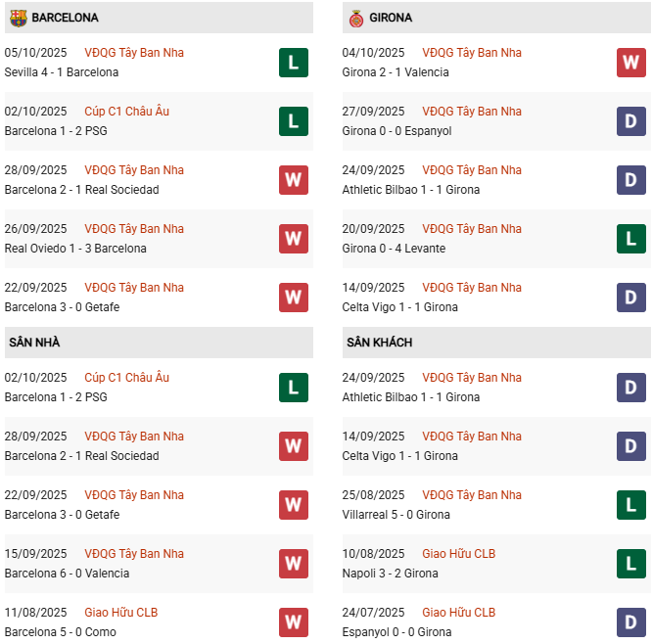Select the Celta Vigo 1 - 1 Girona match under SÂN KHÁCH
This screenshot has height=644, width=652.
[399, 456]
